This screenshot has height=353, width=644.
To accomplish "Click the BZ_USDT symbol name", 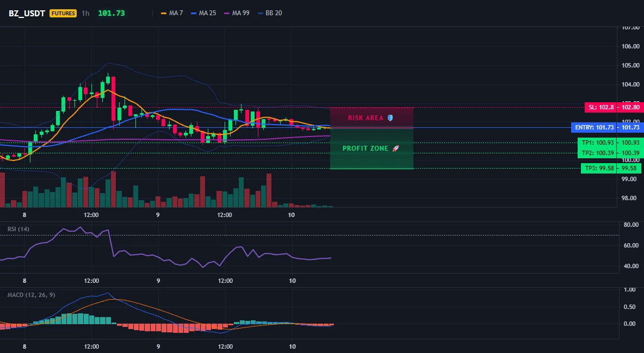I will point(27,13).
